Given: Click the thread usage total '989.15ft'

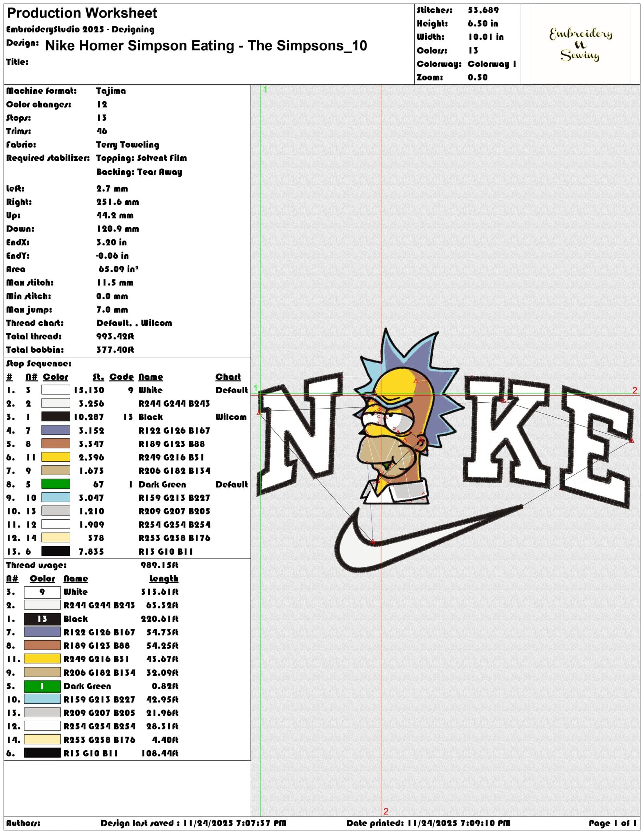Looking at the screenshot, I should coord(159,565).
